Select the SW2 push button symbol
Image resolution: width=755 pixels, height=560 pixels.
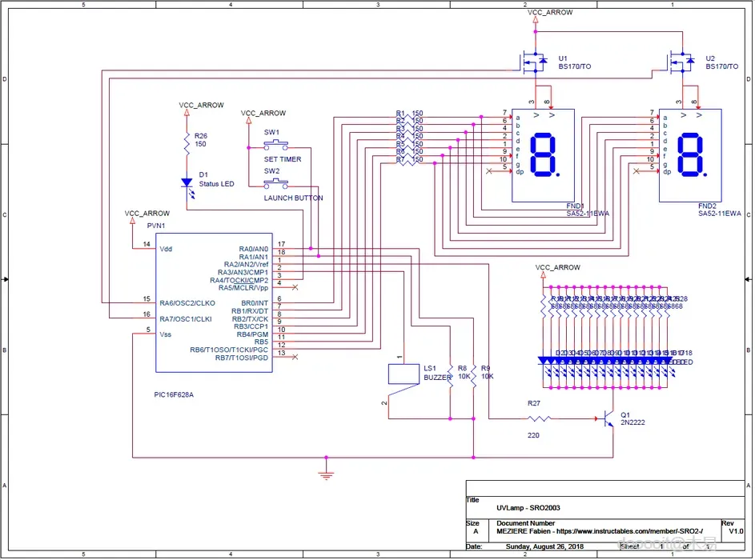tap(276, 183)
